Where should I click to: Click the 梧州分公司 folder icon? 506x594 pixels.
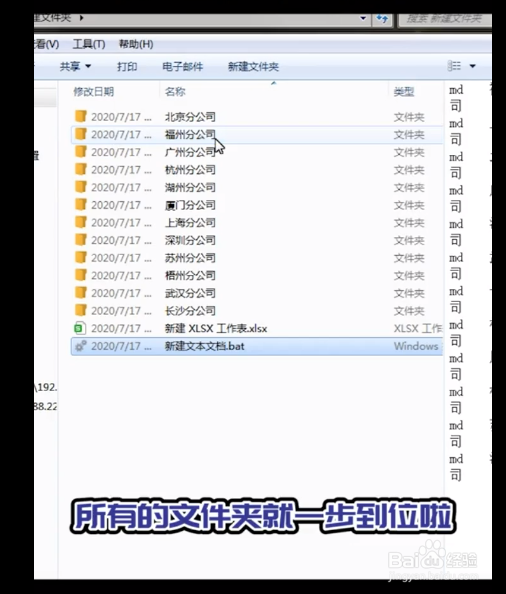[x=80, y=275]
